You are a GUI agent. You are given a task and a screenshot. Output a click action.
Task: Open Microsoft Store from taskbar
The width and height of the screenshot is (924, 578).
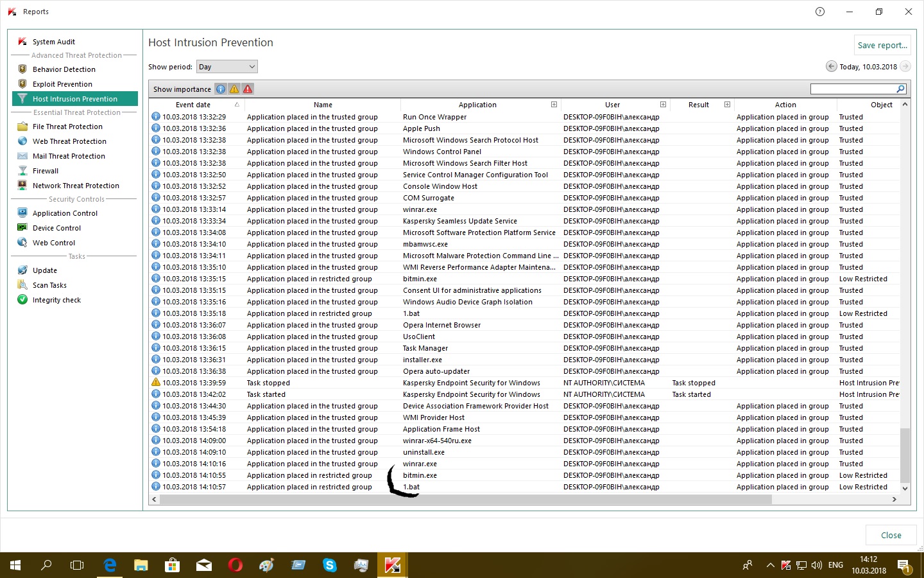172,565
